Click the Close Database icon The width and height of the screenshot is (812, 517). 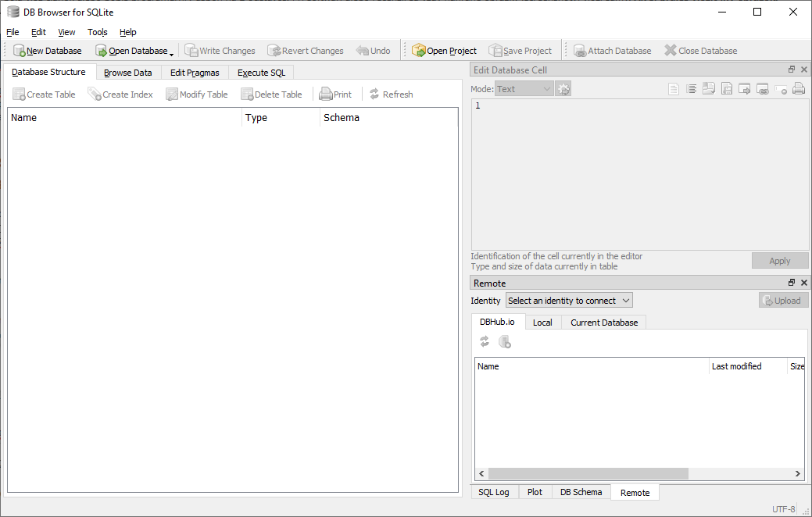point(700,50)
